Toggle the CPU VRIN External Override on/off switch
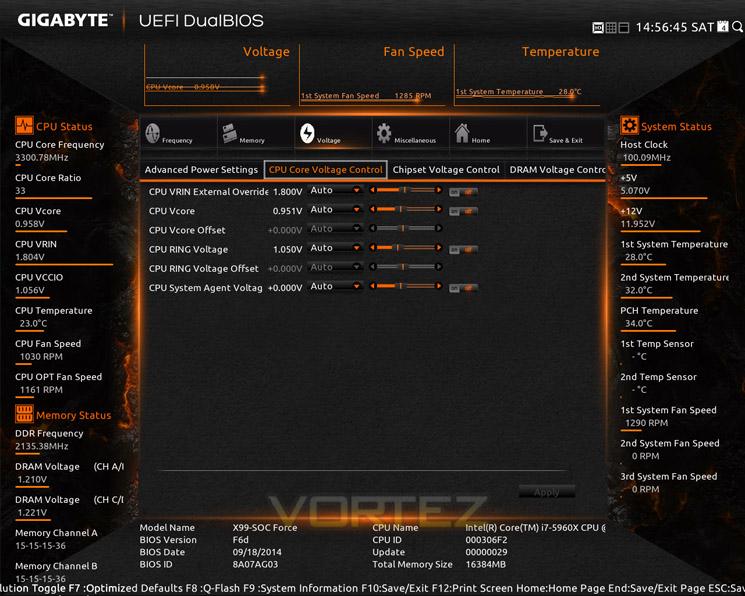This screenshot has height=596, width=745. [x=463, y=192]
